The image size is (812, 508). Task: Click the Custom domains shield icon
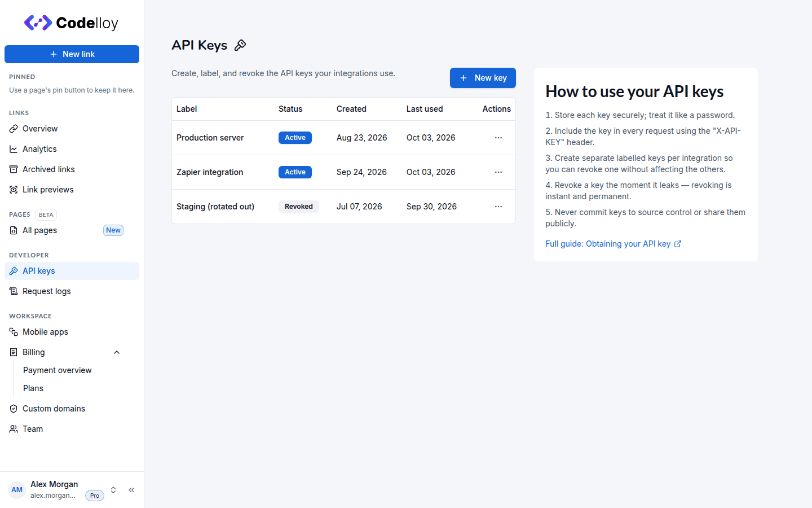(x=14, y=409)
